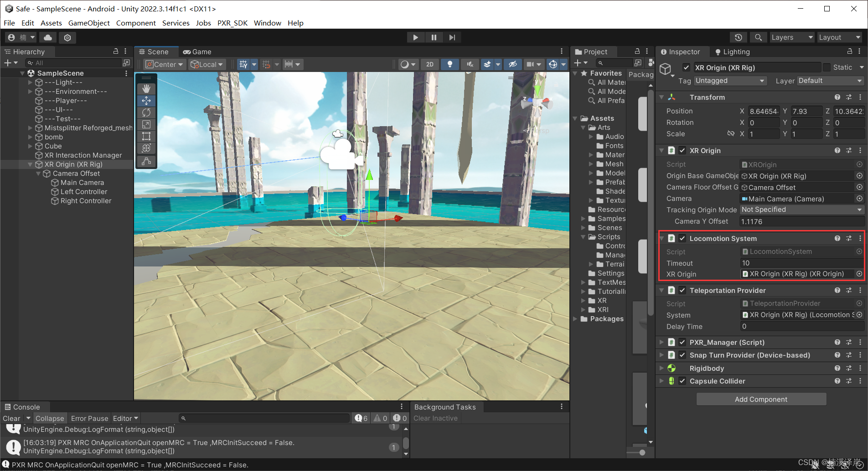Open Undo History icon
The image size is (868, 471).
[739, 37]
